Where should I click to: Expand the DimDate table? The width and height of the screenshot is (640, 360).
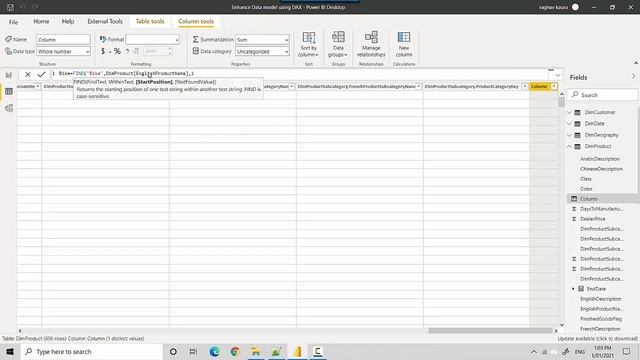[569, 123]
